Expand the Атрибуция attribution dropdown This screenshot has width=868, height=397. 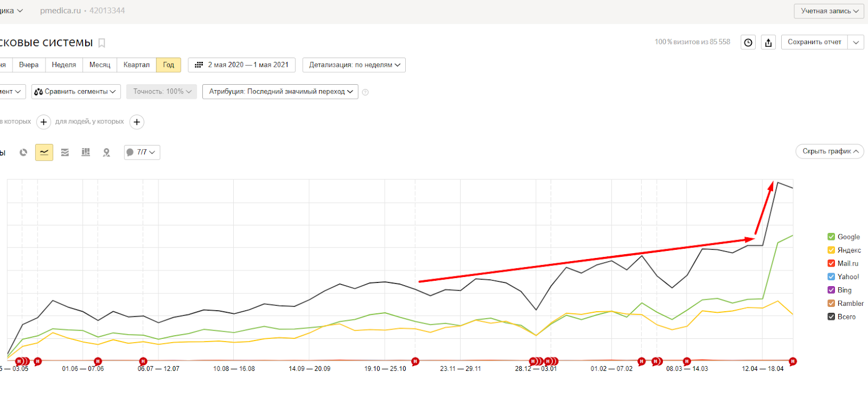coord(280,92)
